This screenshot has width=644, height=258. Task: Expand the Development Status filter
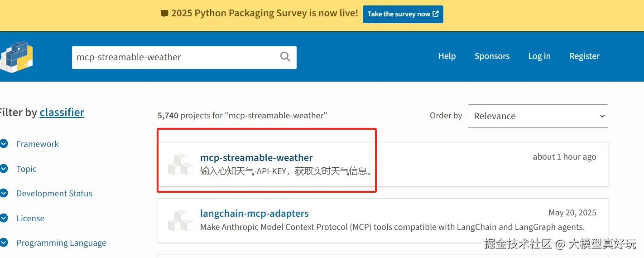pyautogui.click(x=54, y=194)
